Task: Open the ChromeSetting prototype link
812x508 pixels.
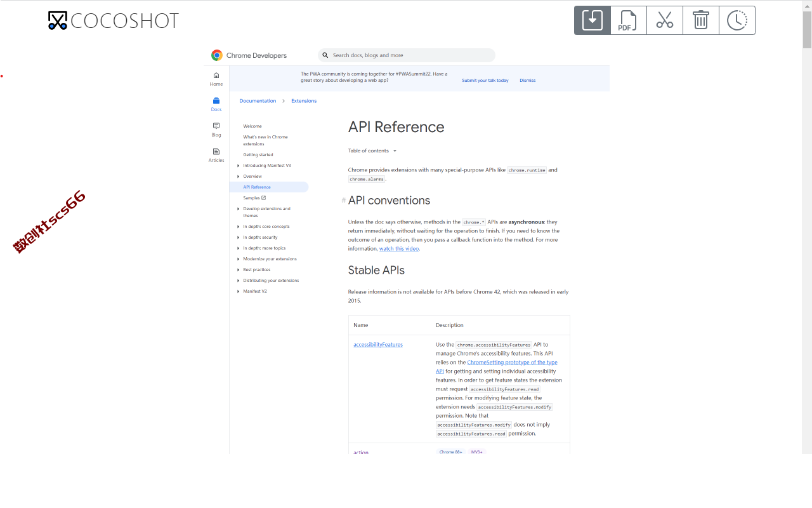Action: pyautogui.click(x=497, y=366)
